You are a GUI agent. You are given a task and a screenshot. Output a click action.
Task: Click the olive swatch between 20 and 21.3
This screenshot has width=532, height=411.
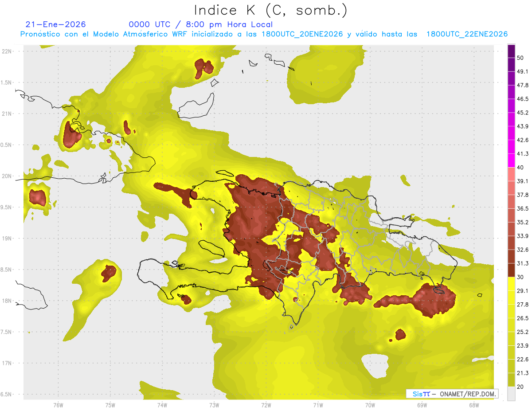coord(511,380)
